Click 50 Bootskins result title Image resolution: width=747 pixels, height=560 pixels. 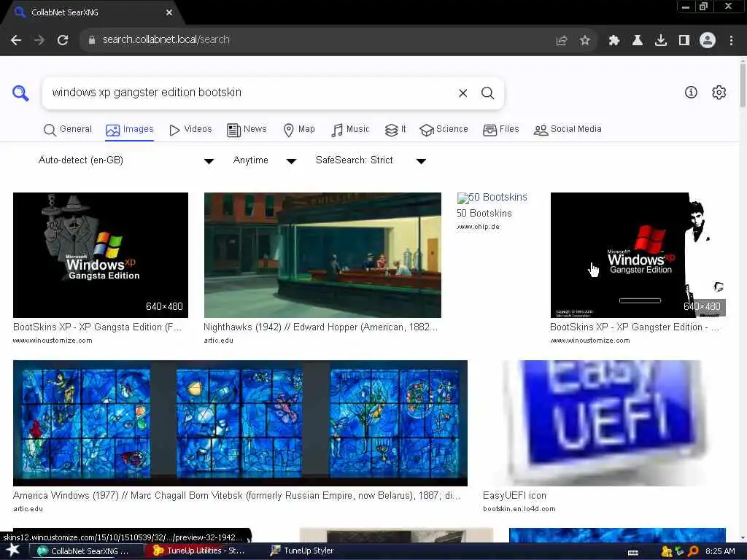[484, 214]
